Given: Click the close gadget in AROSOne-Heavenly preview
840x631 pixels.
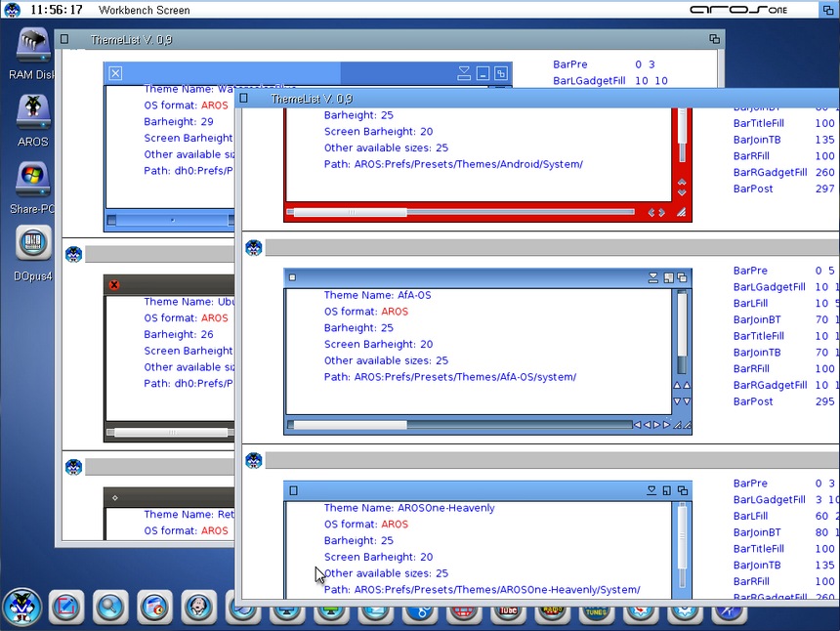Looking at the screenshot, I should pyautogui.click(x=293, y=490).
